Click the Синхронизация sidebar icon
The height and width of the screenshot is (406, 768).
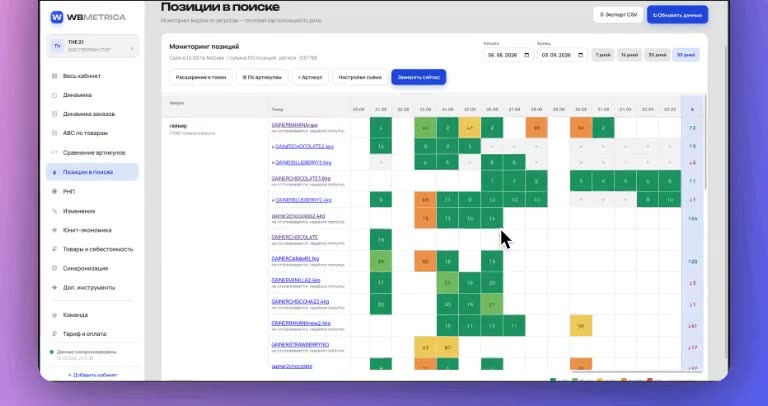[x=54, y=268]
